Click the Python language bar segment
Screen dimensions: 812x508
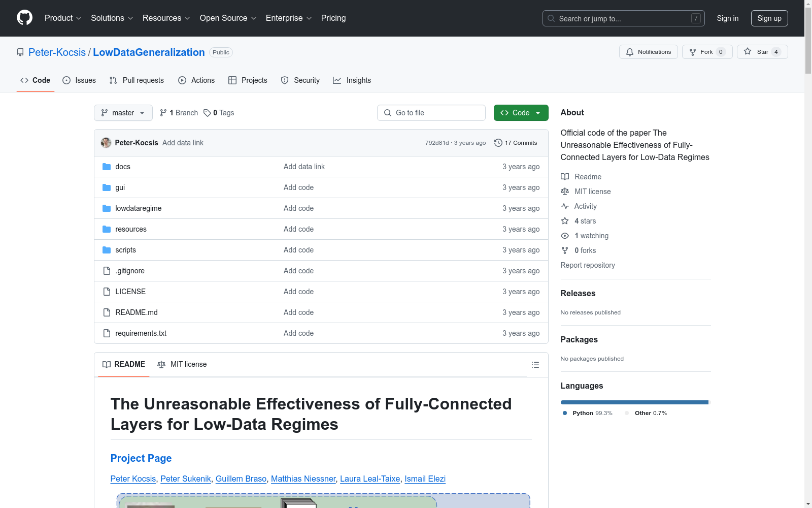634,402
